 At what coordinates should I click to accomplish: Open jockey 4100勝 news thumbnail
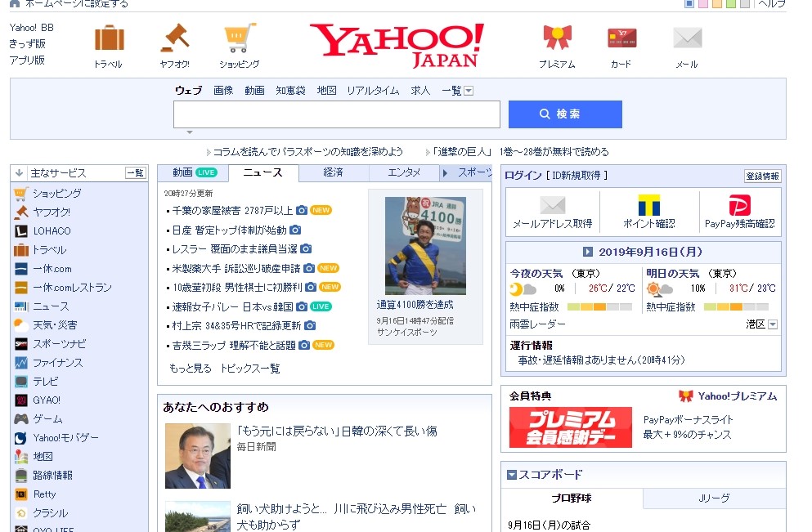[x=426, y=246]
